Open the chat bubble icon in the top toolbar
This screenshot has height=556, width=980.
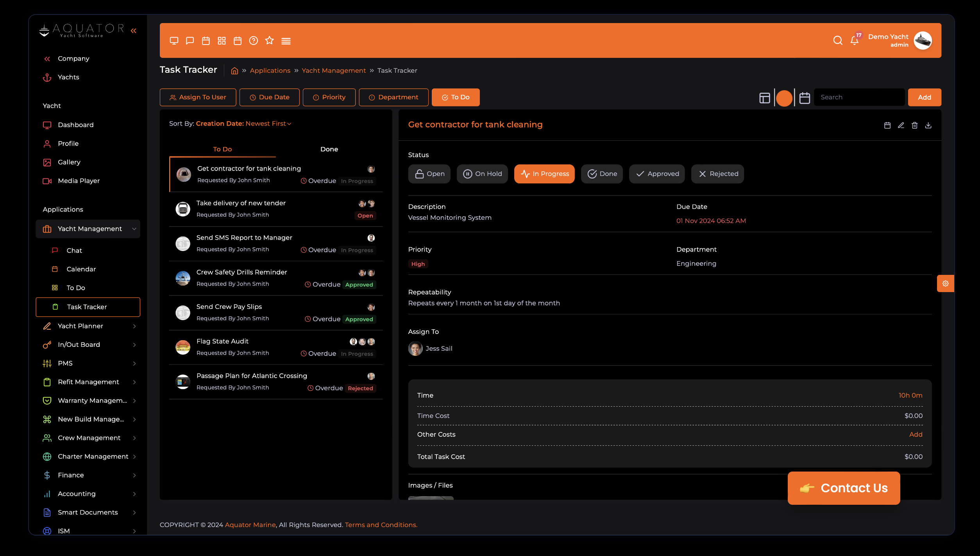(x=190, y=41)
